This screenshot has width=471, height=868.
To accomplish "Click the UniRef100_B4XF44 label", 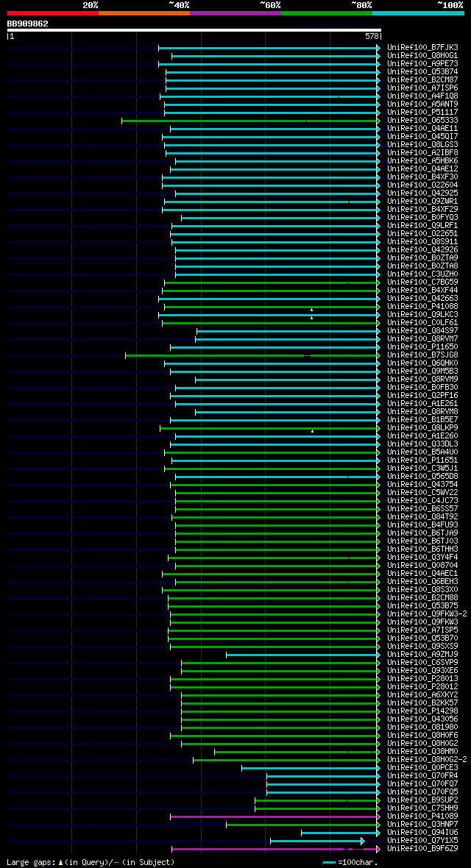I will click(422, 290).
